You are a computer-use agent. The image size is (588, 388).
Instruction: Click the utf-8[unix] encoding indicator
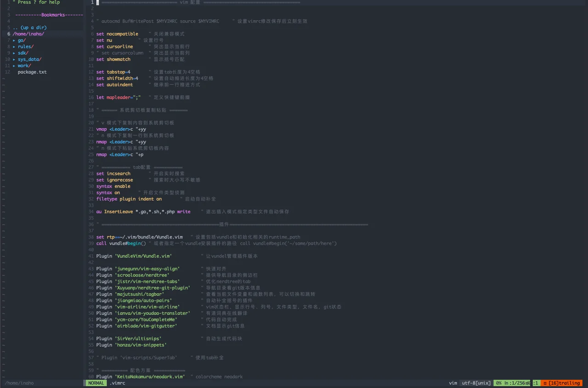(x=475, y=383)
